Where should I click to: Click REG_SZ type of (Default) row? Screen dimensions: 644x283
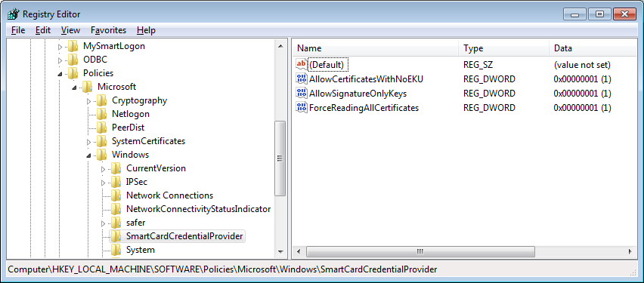tap(478, 65)
